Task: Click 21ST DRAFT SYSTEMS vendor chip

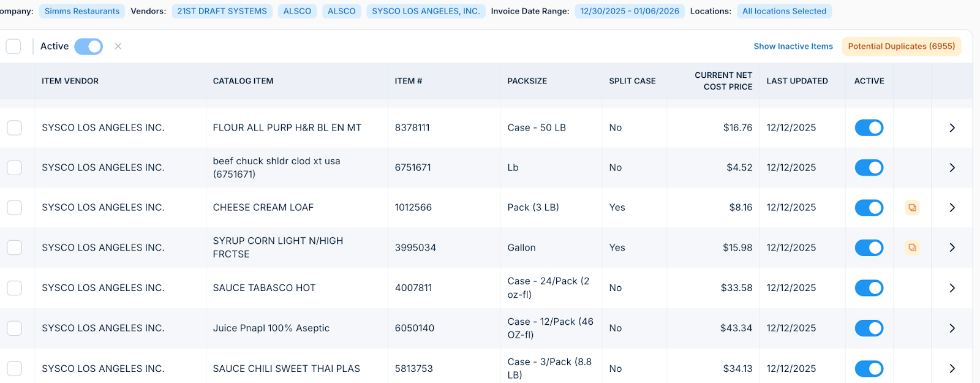Action: coord(222,11)
